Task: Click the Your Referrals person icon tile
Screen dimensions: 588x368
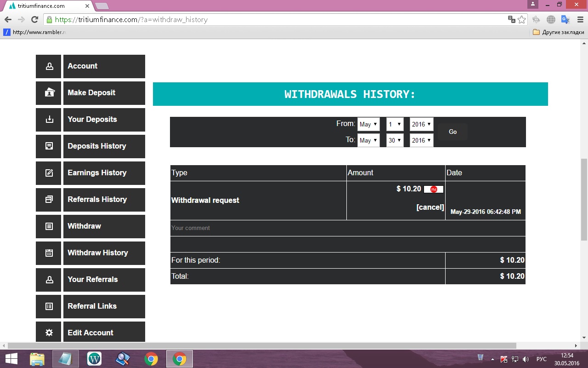Action: pyautogui.click(x=48, y=280)
